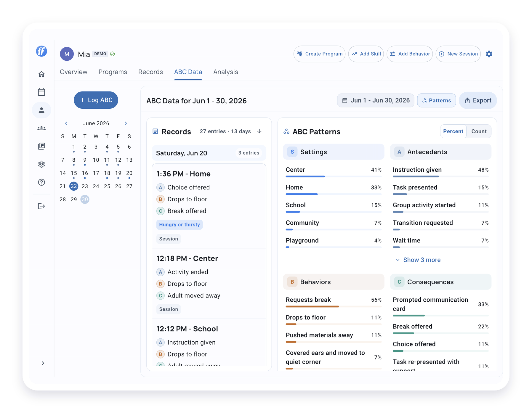Open the help question mark icon

pyautogui.click(x=41, y=182)
